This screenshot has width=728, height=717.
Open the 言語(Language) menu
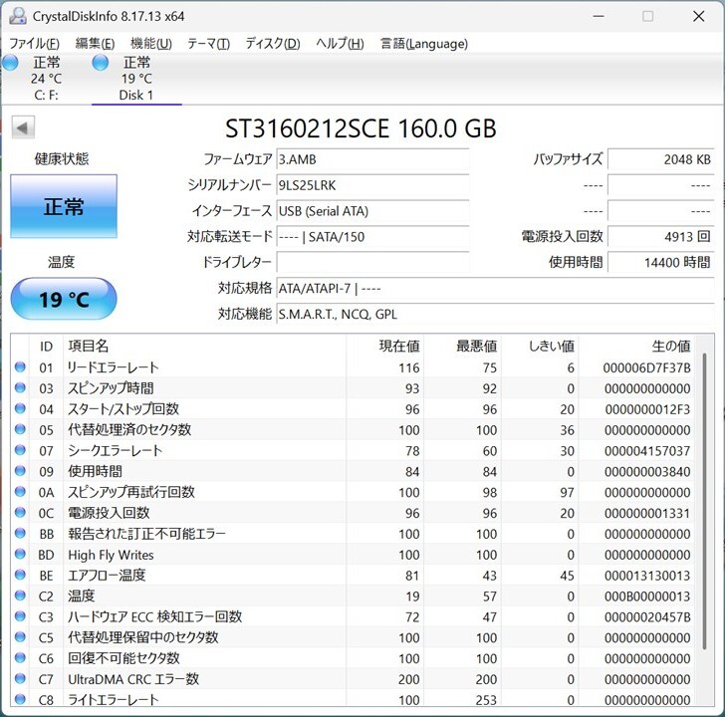[424, 44]
